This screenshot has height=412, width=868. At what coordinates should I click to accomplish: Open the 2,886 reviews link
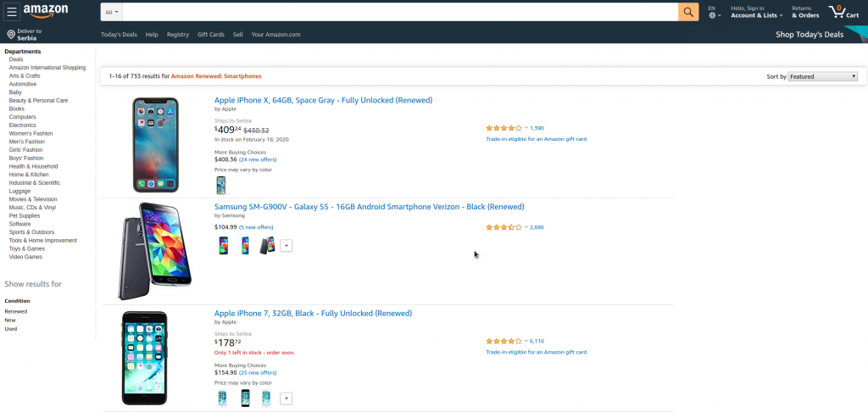coord(537,227)
